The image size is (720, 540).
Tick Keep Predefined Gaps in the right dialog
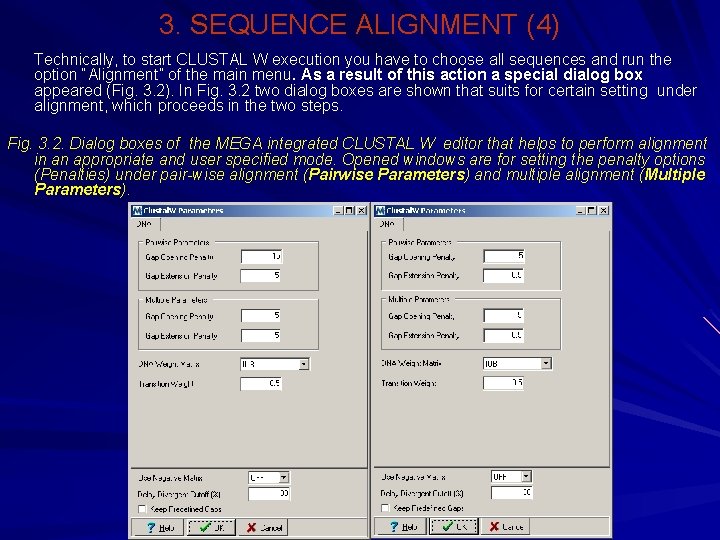[x=385, y=508]
